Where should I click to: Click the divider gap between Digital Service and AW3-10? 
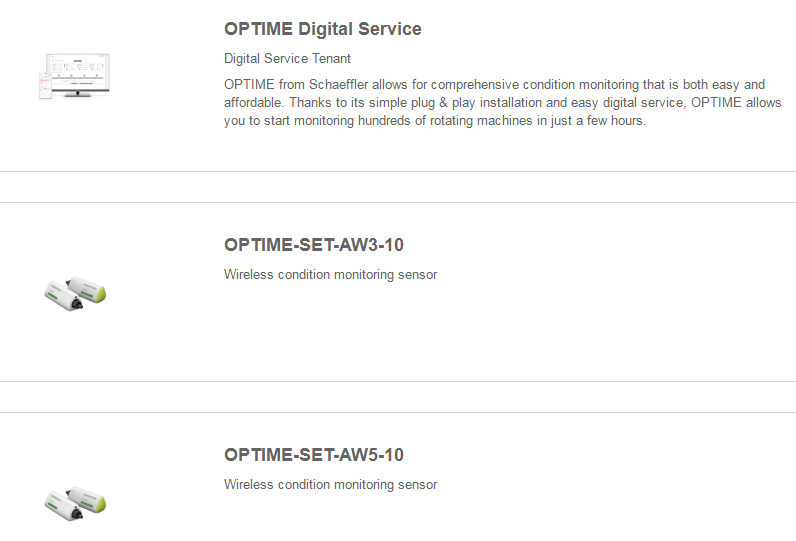click(x=398, y=187)
